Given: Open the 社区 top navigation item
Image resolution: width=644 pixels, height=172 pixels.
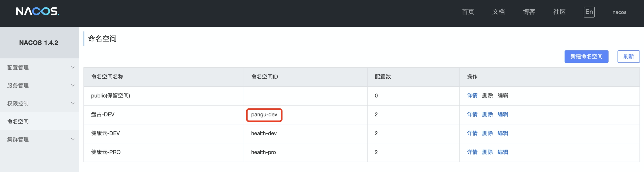Looking at the screenshot, I should coord(559,12).
